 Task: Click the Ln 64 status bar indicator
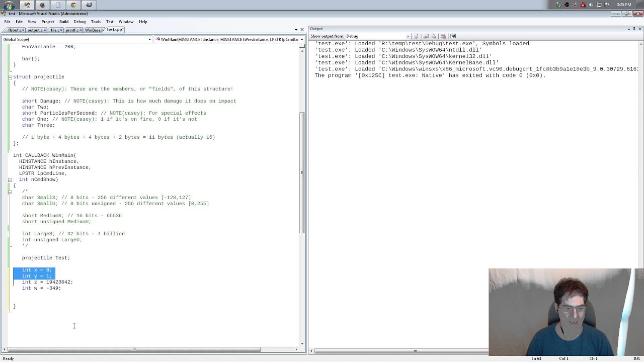click(536, 358)
